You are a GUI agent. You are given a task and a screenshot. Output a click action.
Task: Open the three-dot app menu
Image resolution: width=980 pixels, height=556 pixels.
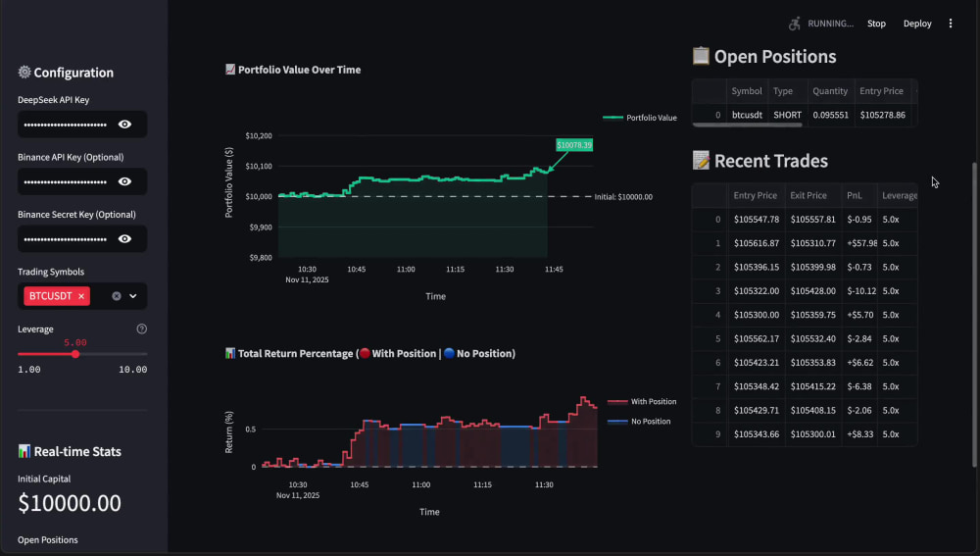[x=951, y=24]
